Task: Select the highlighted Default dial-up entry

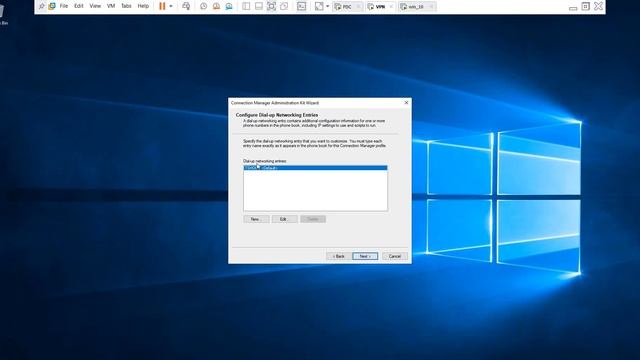Action: (315, 168)
